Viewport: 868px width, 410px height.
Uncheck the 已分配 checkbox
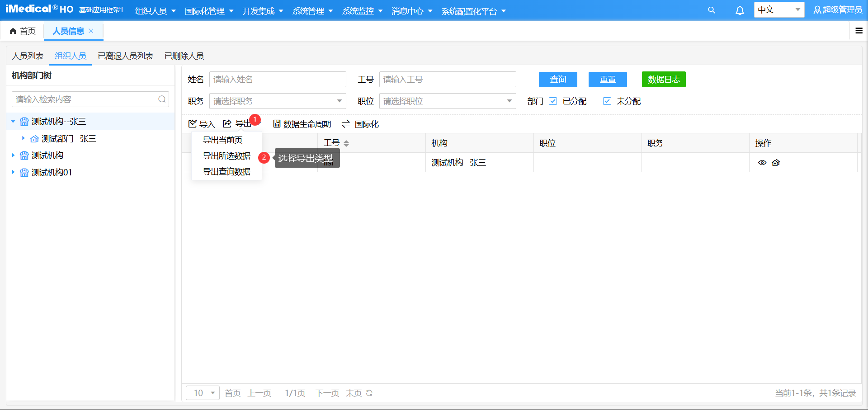coord(553,101)
